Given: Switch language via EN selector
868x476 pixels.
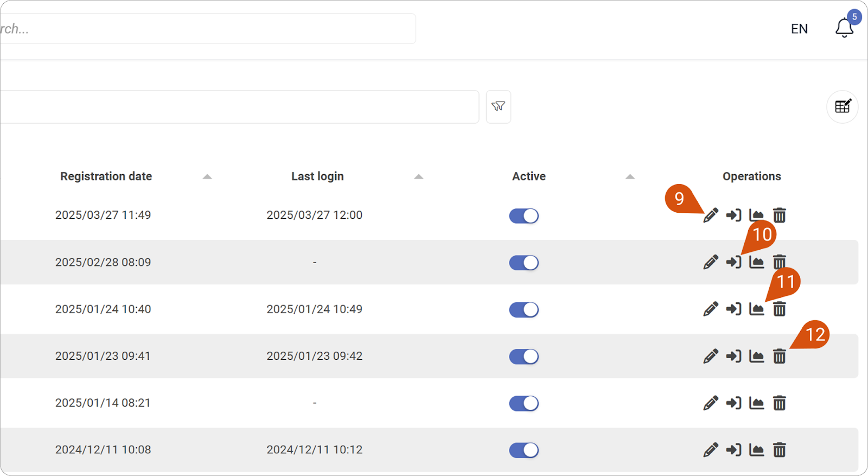Looking at the screenshot, I should coord(799,29).
